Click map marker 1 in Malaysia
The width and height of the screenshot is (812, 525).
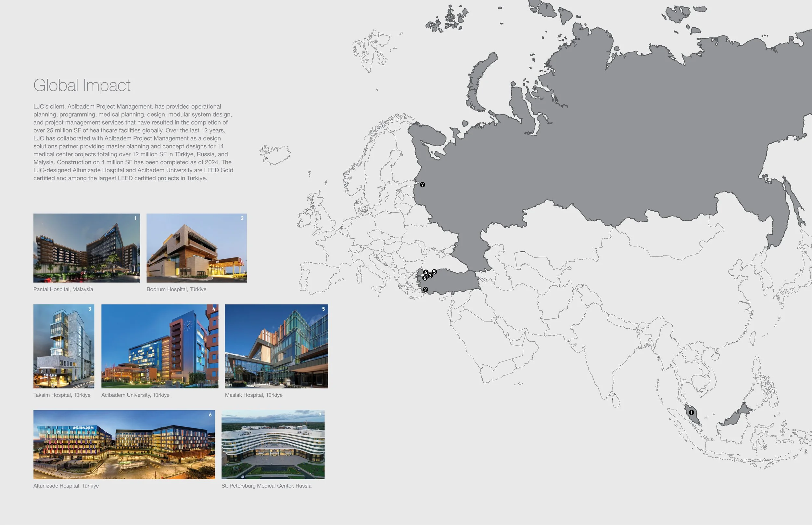[691, 413]
